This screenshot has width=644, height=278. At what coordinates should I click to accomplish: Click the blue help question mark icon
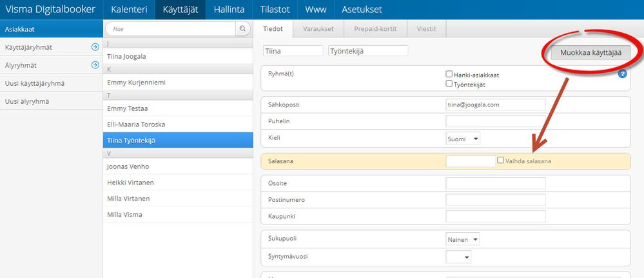[622, 74]
